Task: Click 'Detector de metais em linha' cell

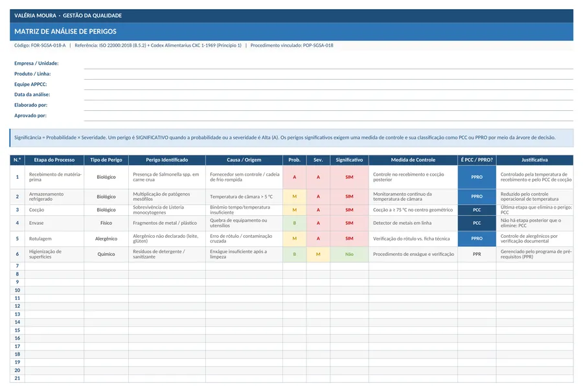Action: 413,223
